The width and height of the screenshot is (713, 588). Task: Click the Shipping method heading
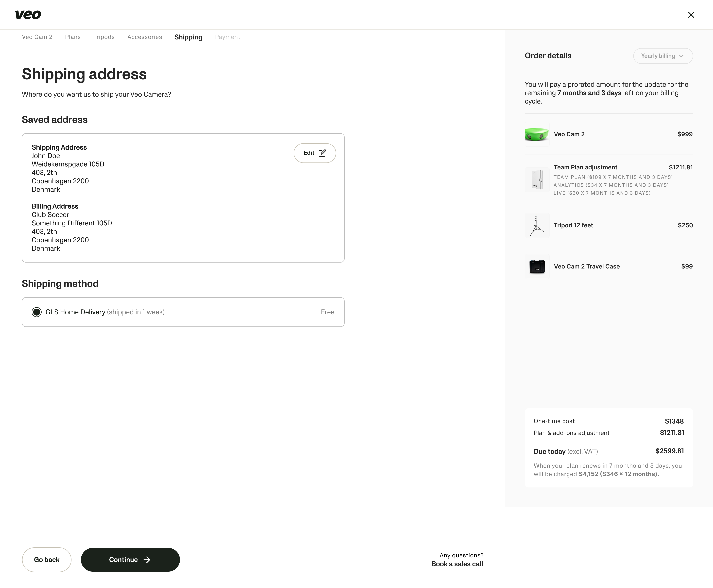(x=60, y=284)
